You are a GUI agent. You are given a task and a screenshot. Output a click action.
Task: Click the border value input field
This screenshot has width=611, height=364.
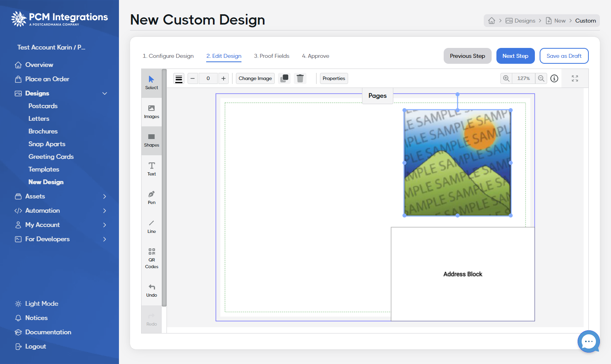pos(208,78)
